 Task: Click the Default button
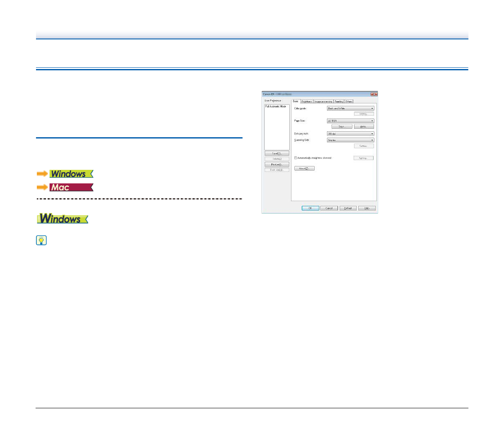pyautogui.click(x=348, y=208)
